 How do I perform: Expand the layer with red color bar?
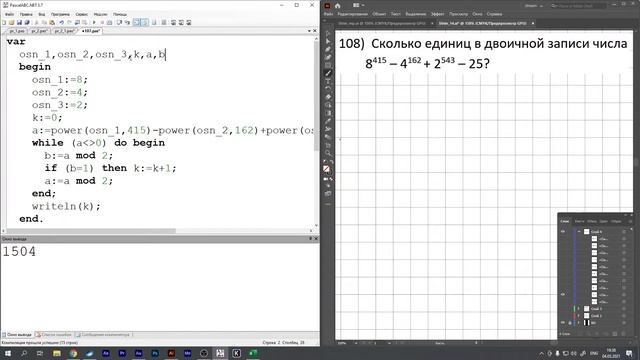[579, 316]
